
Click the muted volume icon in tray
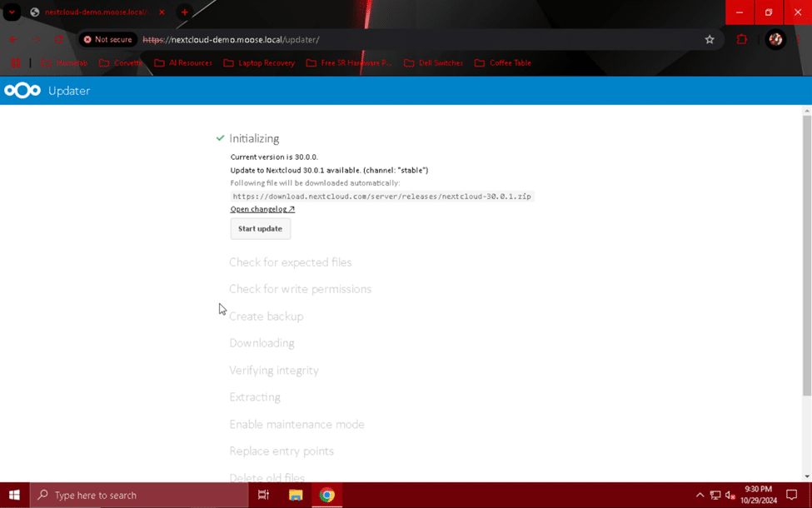pos(730,495)
